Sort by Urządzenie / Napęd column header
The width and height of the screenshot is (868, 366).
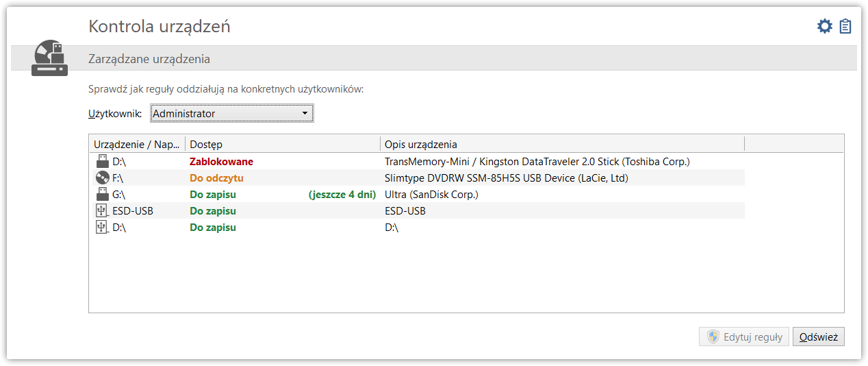pos(137,145)
